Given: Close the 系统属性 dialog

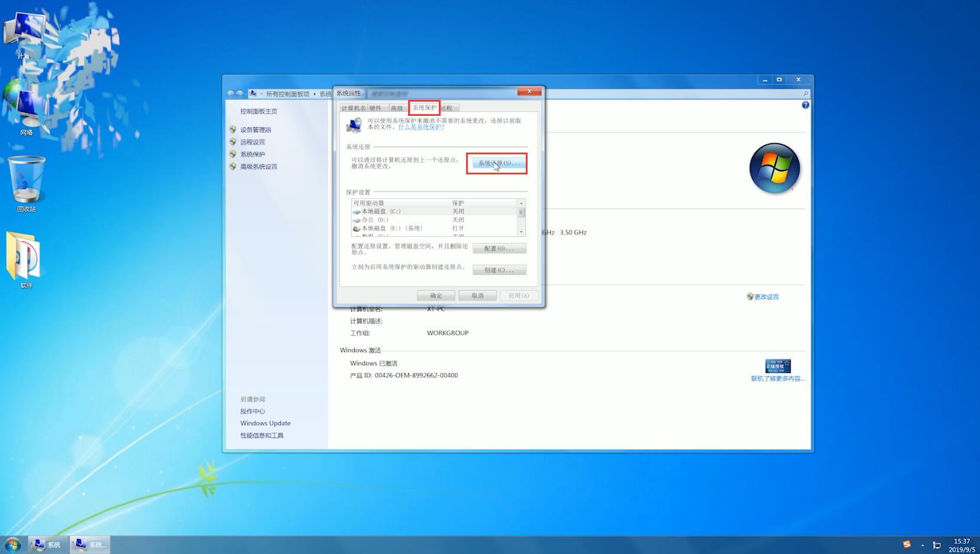Looking at the screenshot, I should [529, 91].
